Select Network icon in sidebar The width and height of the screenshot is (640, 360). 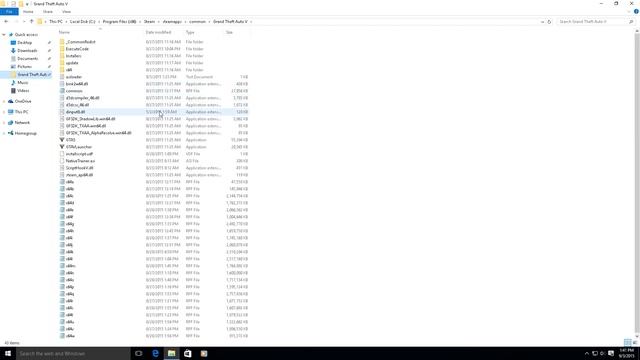coord(11,122)
